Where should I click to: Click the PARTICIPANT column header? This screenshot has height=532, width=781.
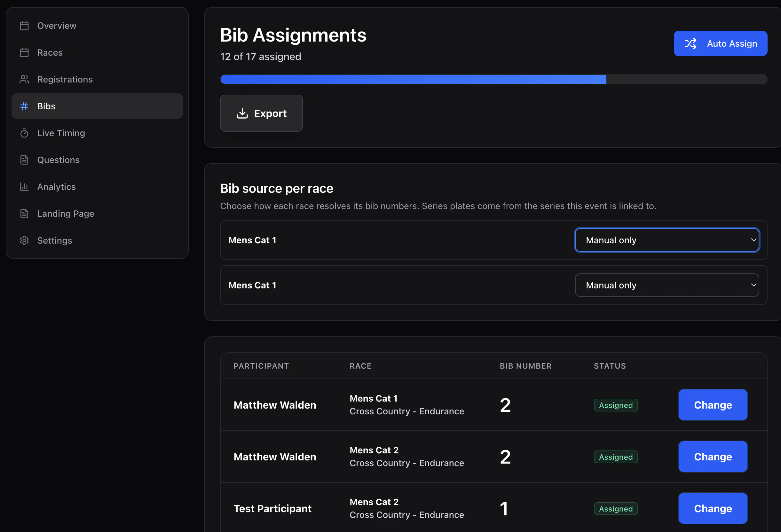pyautogui.click(x=261, y=366)
